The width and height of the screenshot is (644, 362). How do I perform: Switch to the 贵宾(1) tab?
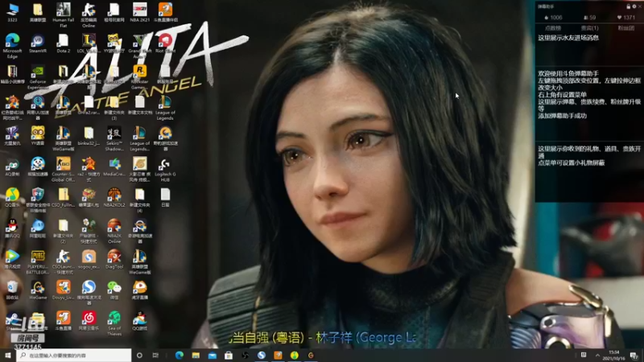coord(589,28)
